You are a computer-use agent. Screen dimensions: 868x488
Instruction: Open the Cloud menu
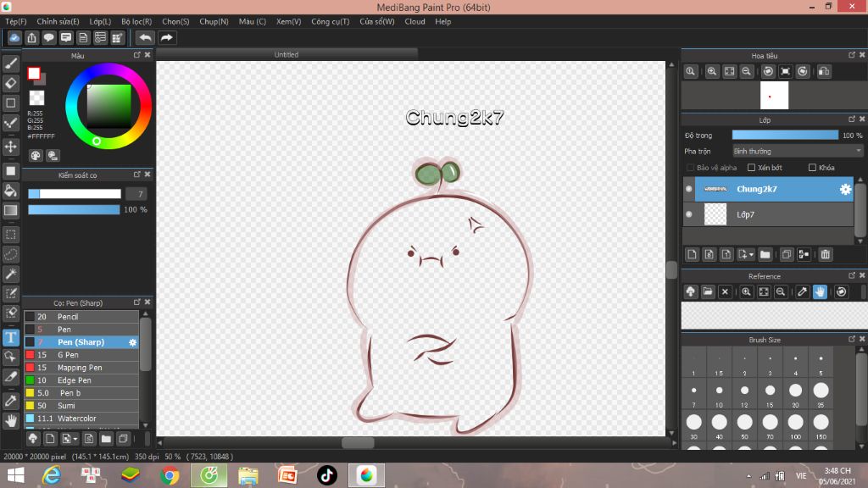[x=415, y=21]
